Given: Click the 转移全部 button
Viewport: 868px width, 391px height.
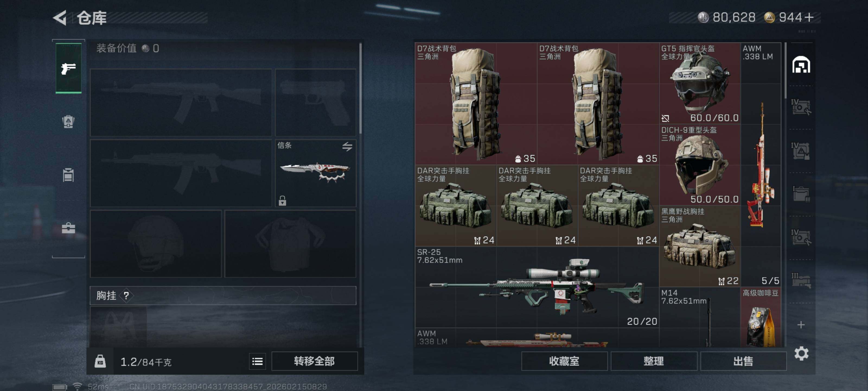Looking at the screenshot, I should 314,361.
